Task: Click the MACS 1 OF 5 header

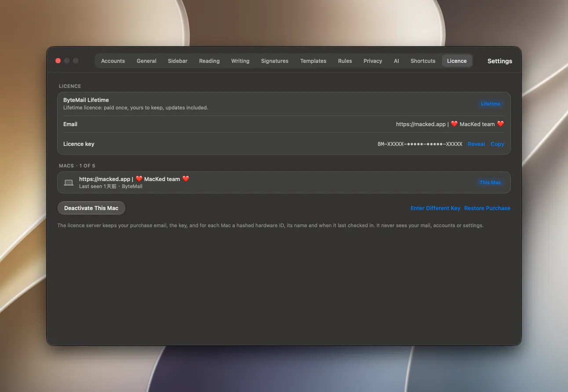Action: 77,166
